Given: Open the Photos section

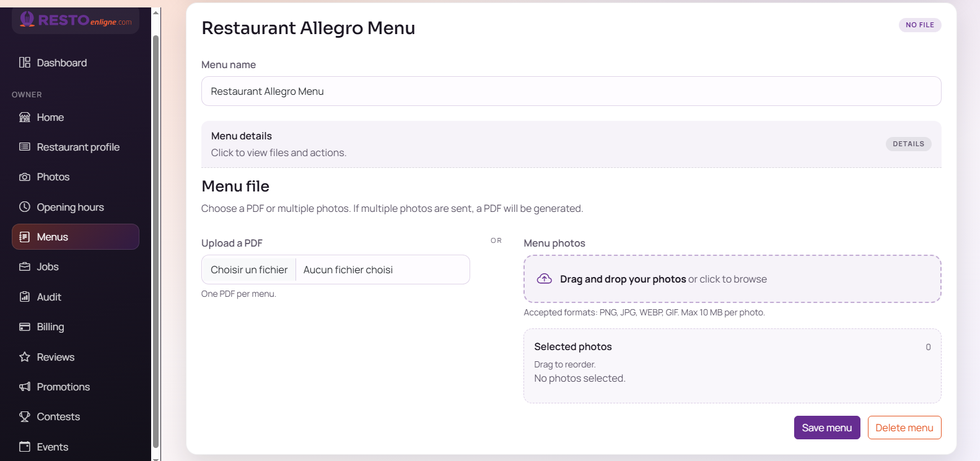Looking at the screenshot, I should pos(52,177).
